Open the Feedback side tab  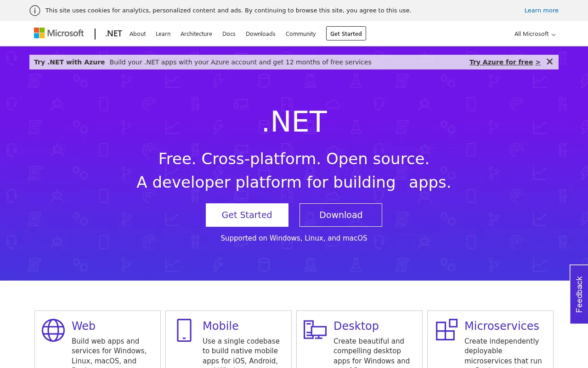(579, 294)
